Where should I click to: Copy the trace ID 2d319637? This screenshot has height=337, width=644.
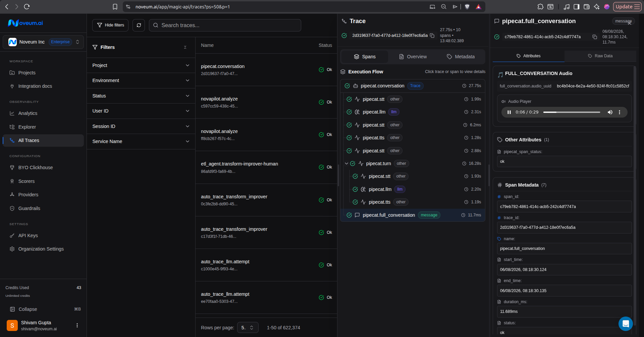pos(432,36)
